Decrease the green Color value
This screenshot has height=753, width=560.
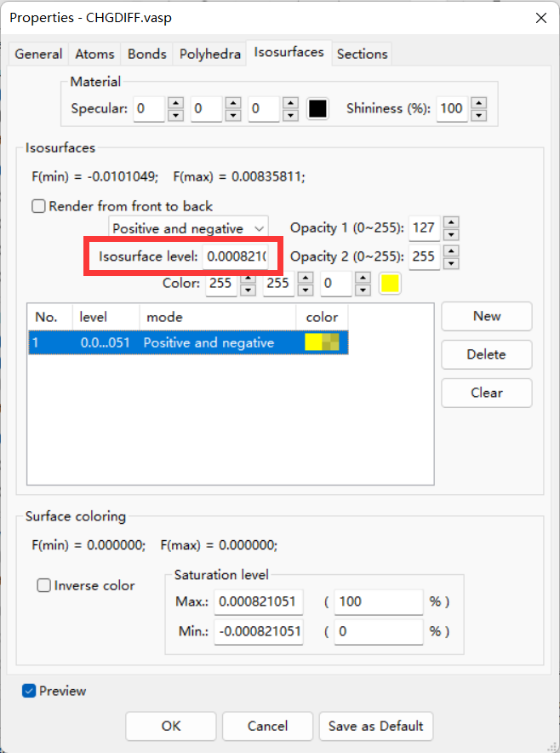306,290
